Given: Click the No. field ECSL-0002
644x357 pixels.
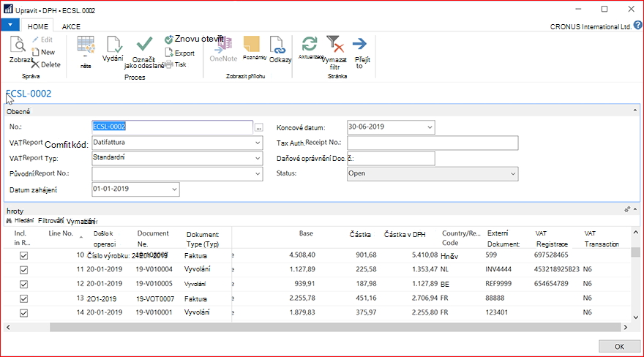Looking at the screenshot, I should (172, 127).
